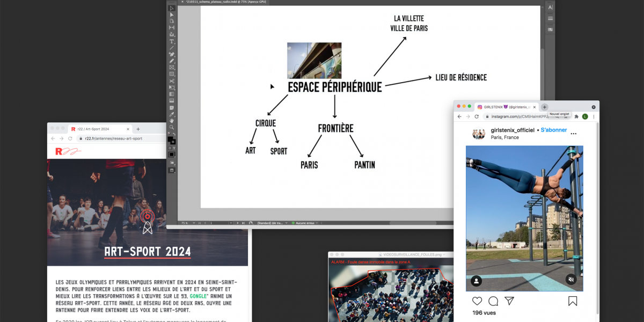
Task: Select the InDesign schema_plateau_radio document tab
Action: [224, 2]
